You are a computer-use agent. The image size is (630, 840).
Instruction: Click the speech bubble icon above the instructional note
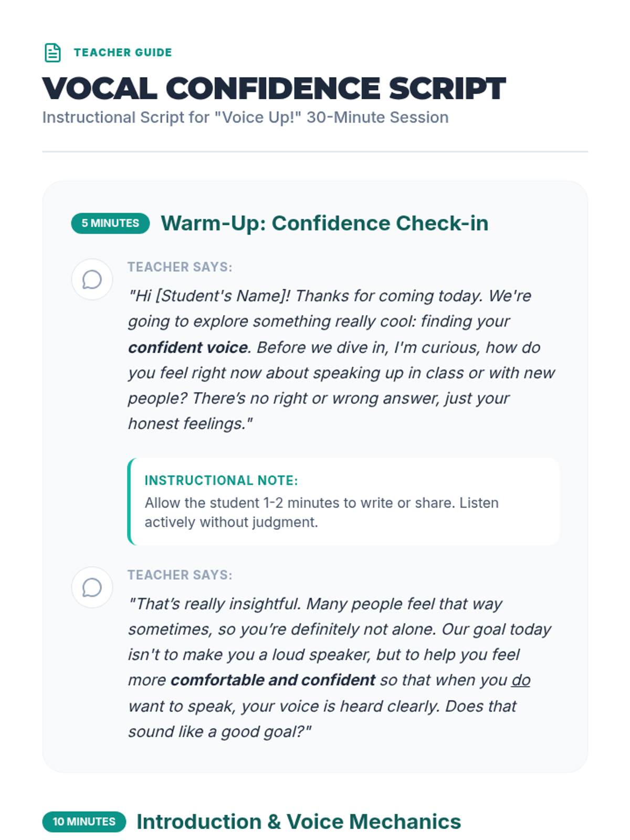pyautogui.click(x=92, y=279)
